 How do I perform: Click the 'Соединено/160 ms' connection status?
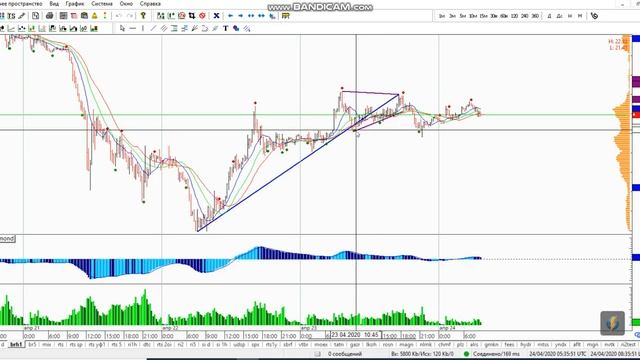[496, 354]
